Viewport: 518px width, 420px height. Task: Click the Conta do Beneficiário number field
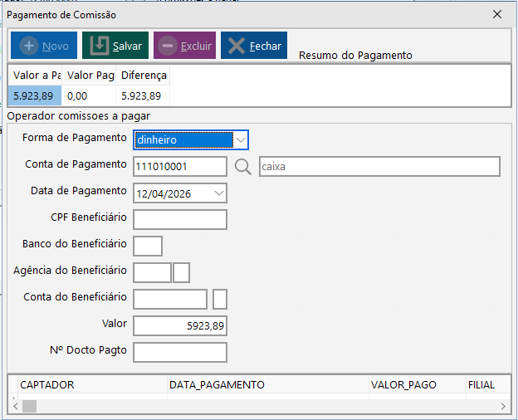pyautogui.click(x=170, y=299)
